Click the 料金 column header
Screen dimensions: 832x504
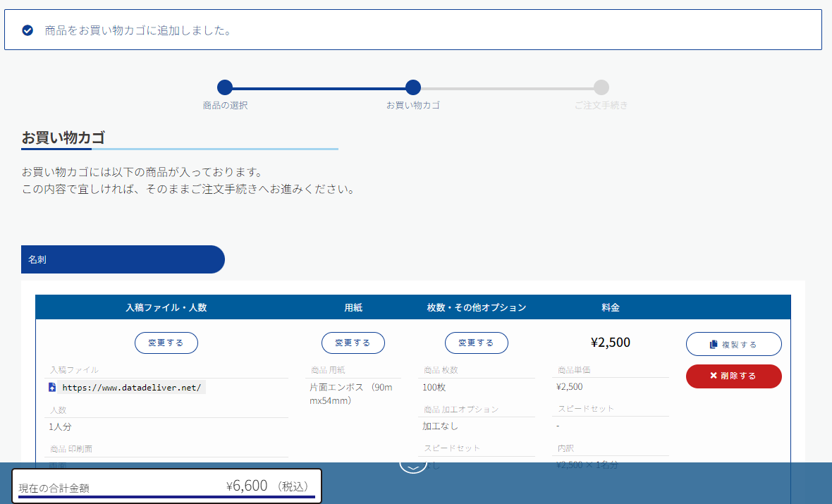(x=610, y=307)
